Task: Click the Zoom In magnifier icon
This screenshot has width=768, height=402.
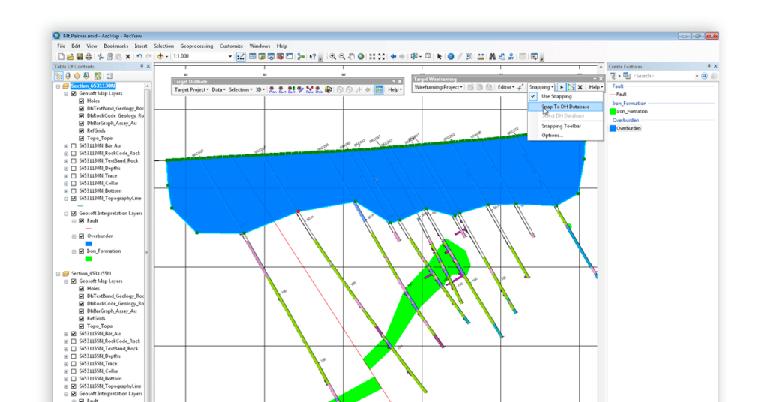Action: pyautogui.click(x=333, y=57)
